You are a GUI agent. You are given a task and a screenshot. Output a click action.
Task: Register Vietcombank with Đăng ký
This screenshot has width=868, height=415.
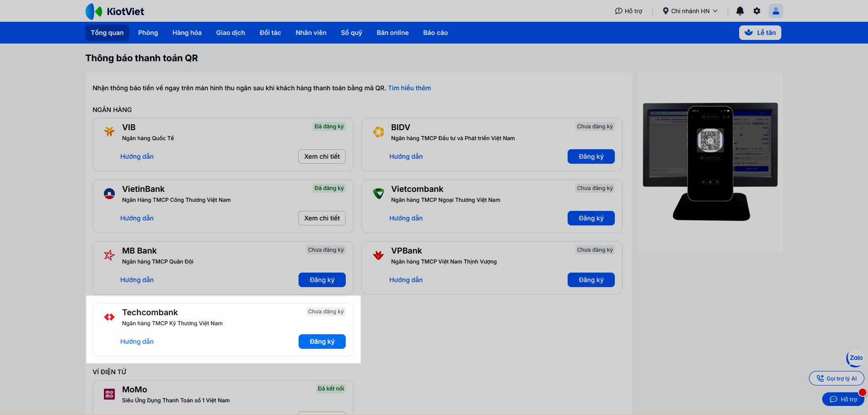click(x=591, y=218)
